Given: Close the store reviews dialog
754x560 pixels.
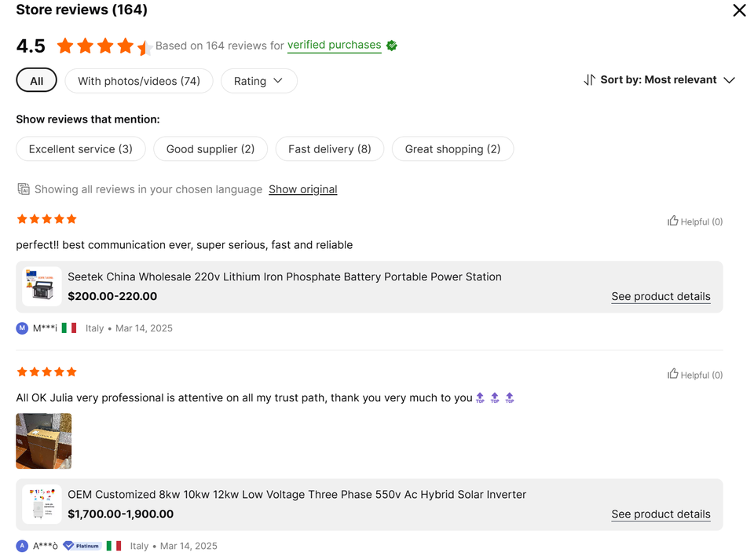Looking at the screenshot, I should (739, 10).
